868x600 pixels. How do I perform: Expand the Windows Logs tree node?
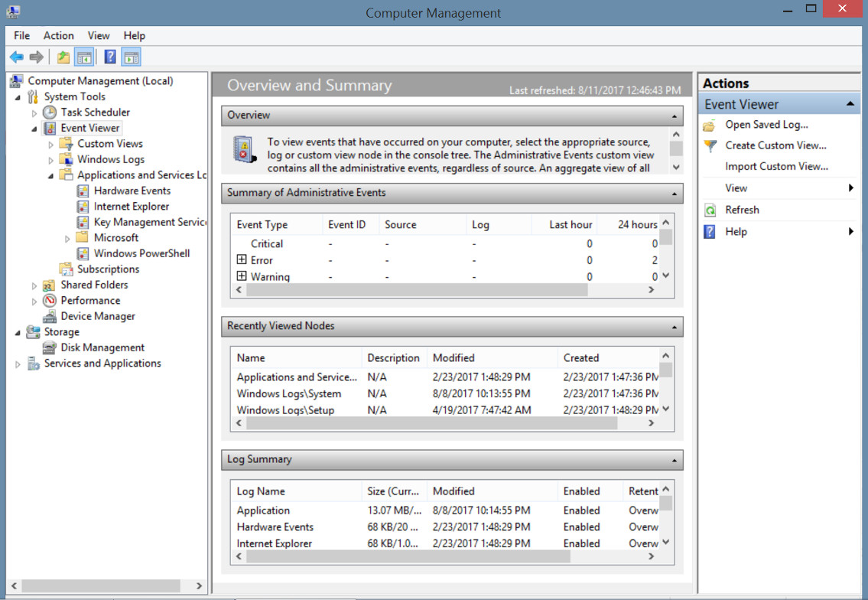tap(51, 160)
